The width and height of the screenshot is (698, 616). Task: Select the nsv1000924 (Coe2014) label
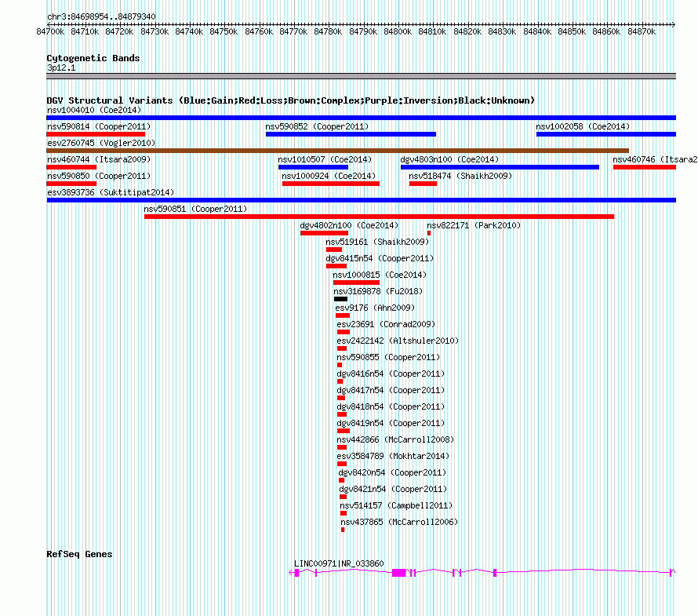(x=329, y=176)
